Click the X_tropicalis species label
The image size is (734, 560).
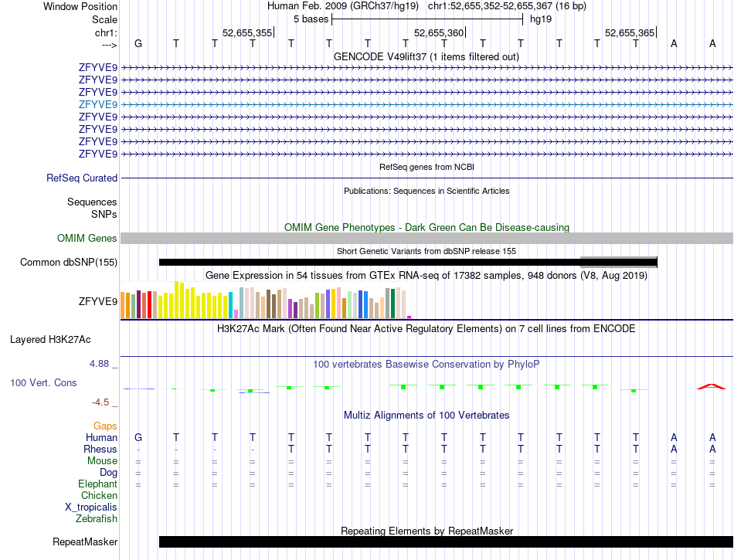(91, 507)
